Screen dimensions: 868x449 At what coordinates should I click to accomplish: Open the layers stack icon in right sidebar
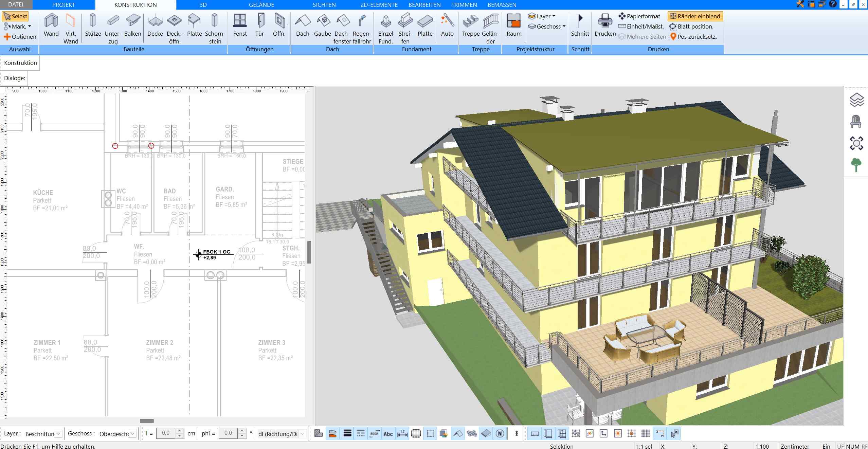(x=856, y=100)
